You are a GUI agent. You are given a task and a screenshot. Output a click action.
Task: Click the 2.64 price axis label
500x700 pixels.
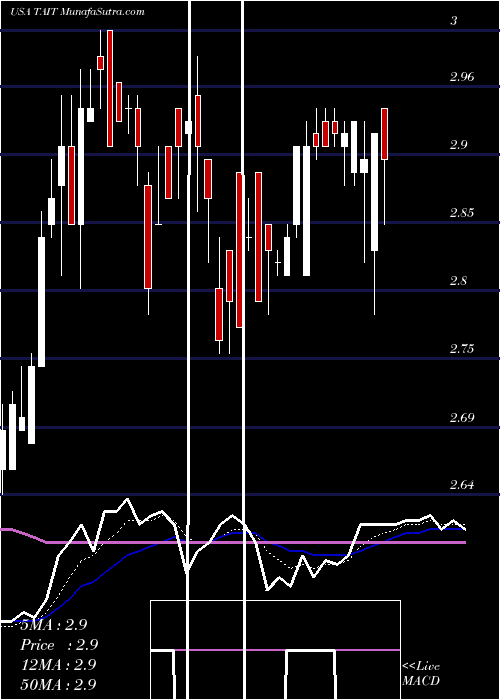click(x=462, y=484)
